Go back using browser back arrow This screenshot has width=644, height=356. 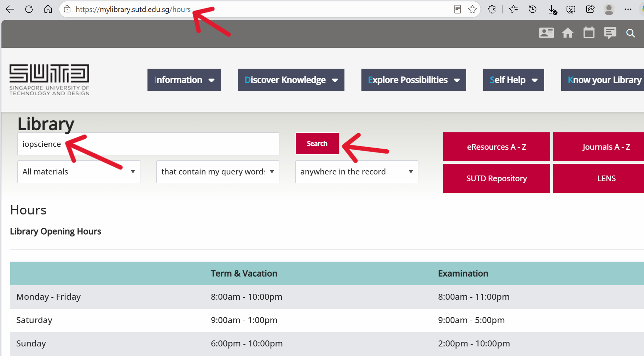coord(10,9)
